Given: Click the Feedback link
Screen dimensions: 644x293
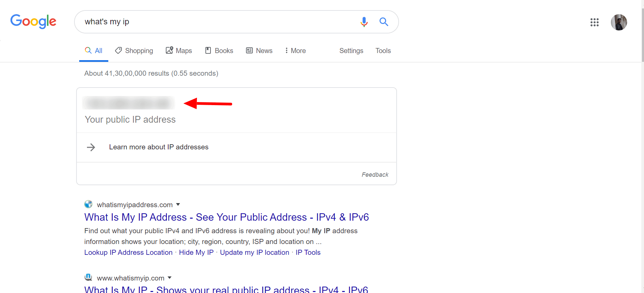Looking at the screenshot, I should click(x=375, y=175).
